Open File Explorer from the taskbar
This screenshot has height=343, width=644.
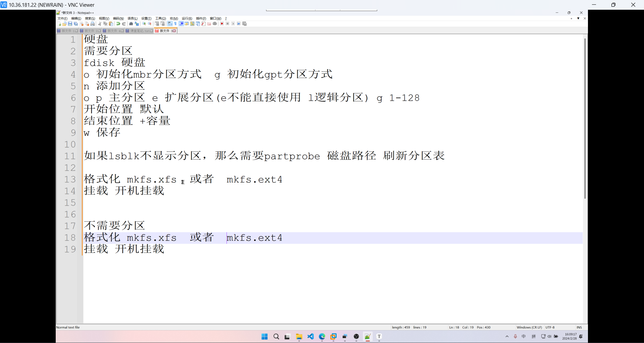[299, 337]
